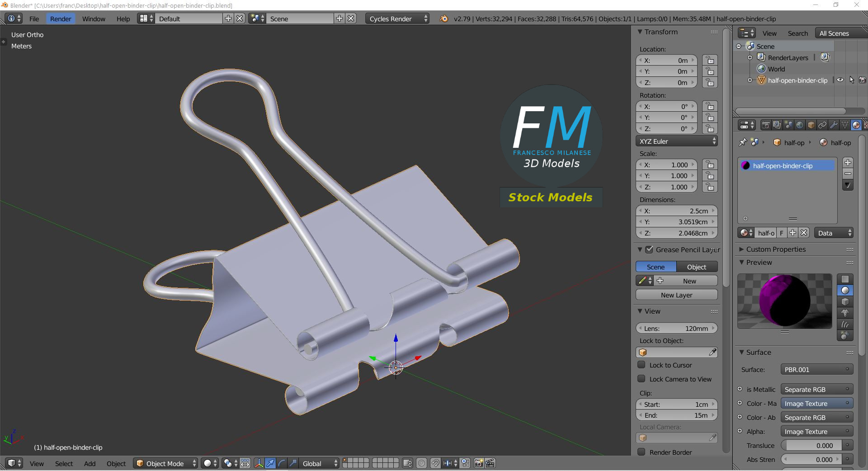Open the render engine dropdown Cycles Render
This screenshot has width=868, height=471.
(397, 19)
